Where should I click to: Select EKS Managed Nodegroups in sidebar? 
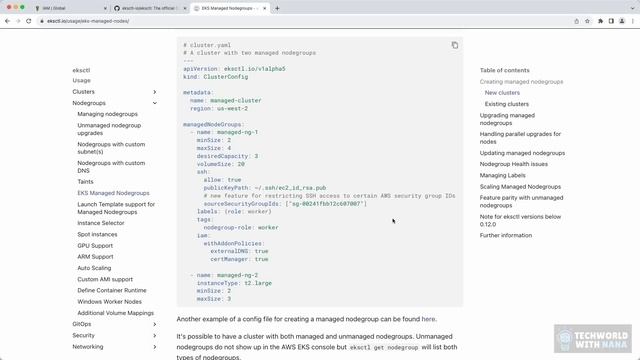113,193
